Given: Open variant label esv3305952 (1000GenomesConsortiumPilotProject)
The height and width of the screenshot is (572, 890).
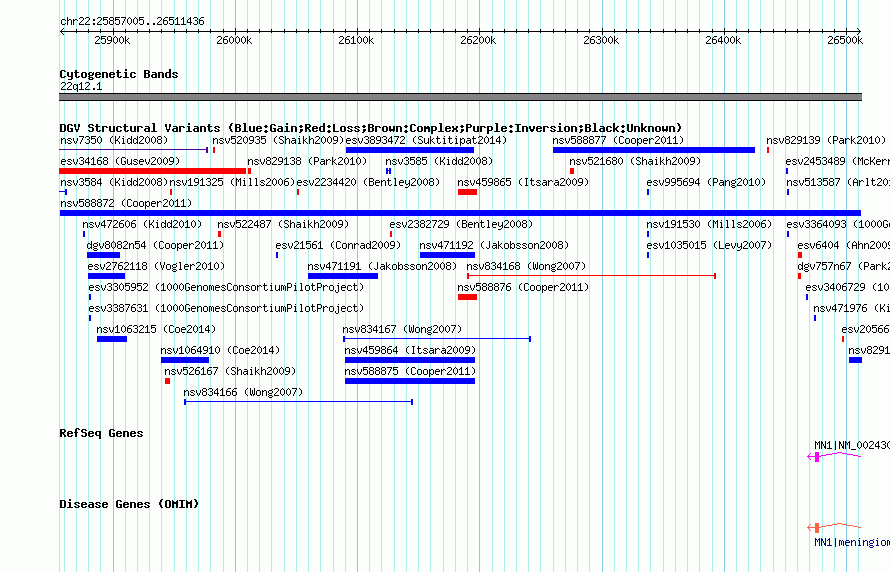Looking at the screenshot, I should 226,287.
